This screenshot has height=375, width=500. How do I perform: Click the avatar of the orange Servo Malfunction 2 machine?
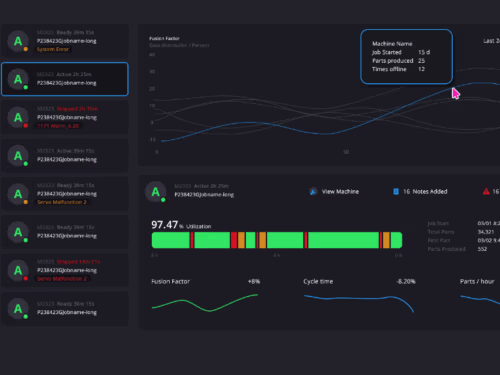tap(18, 194)
